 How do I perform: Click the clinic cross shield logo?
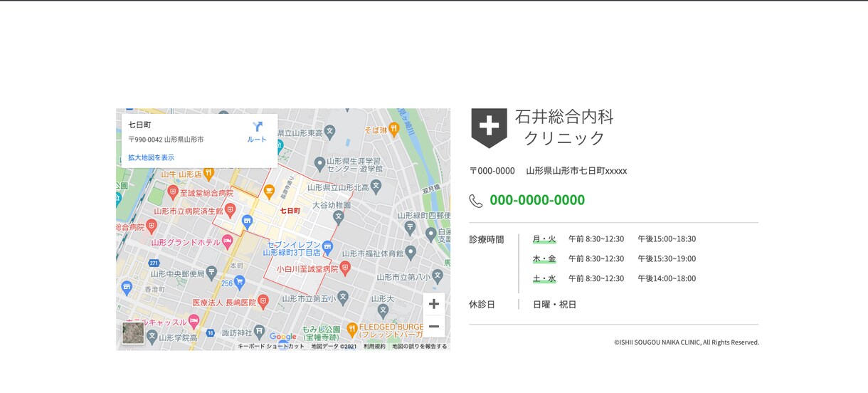(x=489, y=128)
